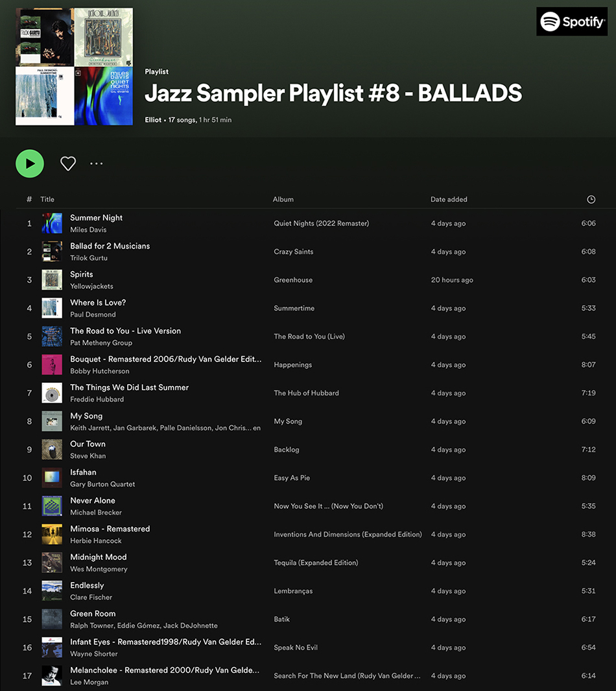Image resolution: width=616 pixels, height=691 pixels.
Task: Open the Batik album link
Action: pos(281,619)
